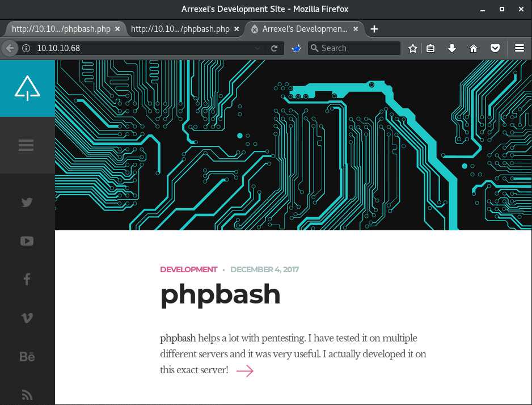The height and width of the screenshot is (405, 532).
Task: Subscribe via the RSS feed icon
Action: [26, 394]
